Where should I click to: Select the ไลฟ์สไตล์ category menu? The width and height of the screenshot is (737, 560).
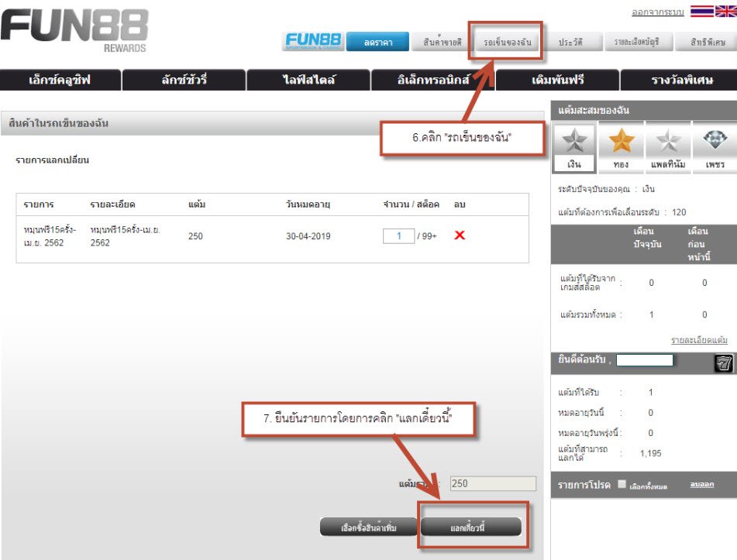[308, 81]
